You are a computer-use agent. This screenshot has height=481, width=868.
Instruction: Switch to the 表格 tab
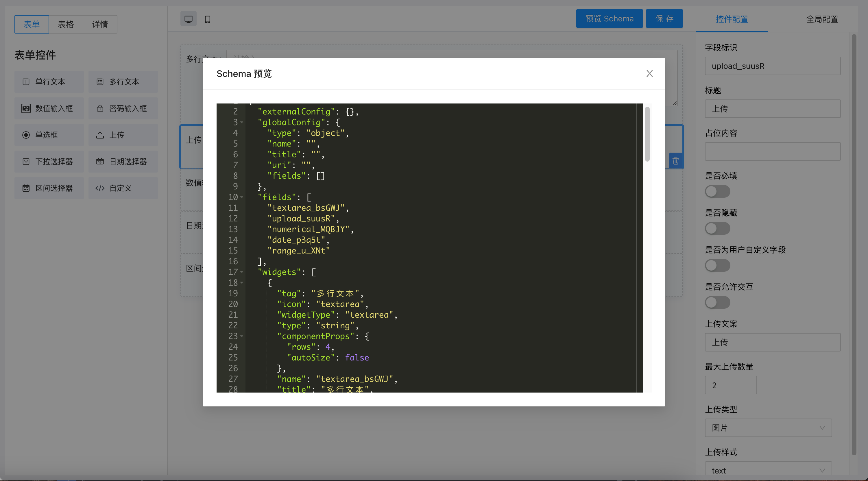coord(66,24)
